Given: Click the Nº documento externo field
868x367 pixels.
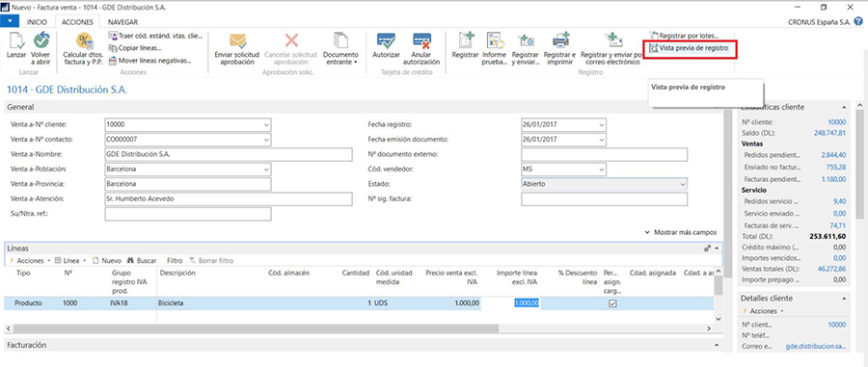Looking at the screenshot, I should pos(604,154).
